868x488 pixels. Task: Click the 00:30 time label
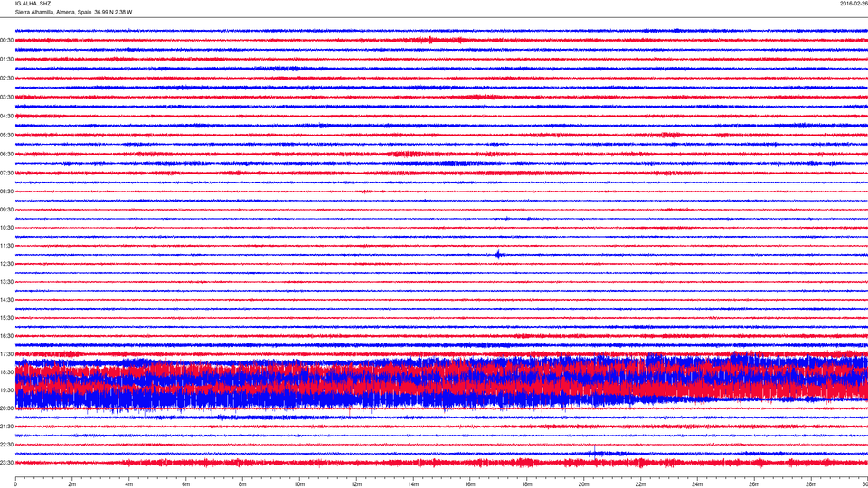point(6,41)
